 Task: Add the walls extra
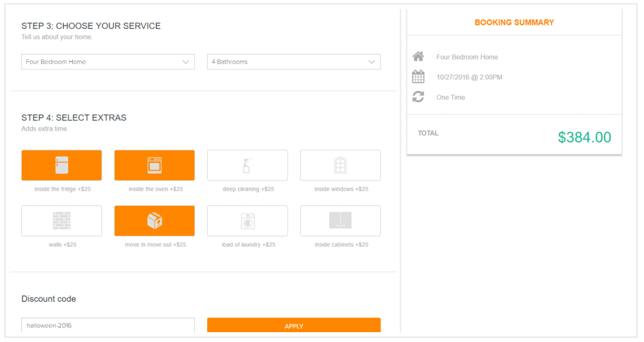click(x=62, y=221)
